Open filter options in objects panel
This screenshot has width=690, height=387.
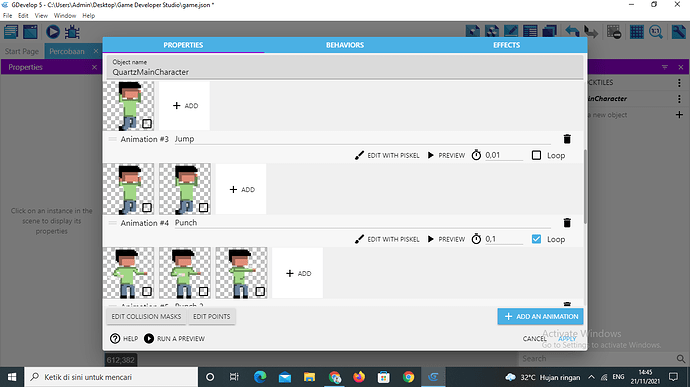(x=664, y=67)
